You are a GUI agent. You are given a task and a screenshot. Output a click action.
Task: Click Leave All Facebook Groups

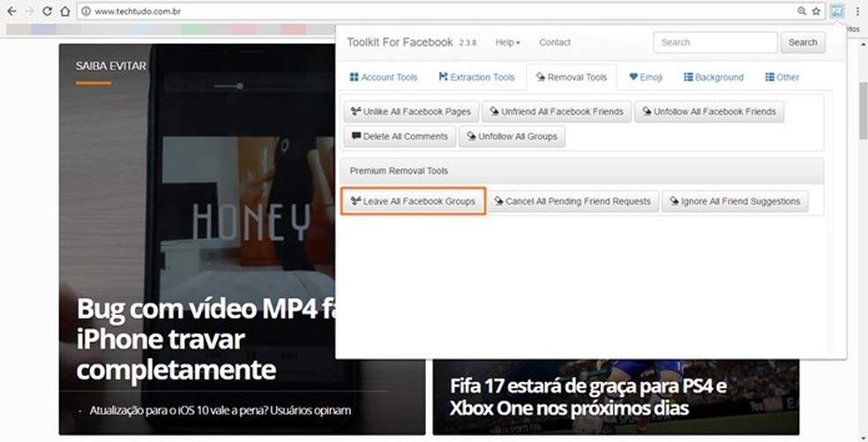tap(414, 201)
